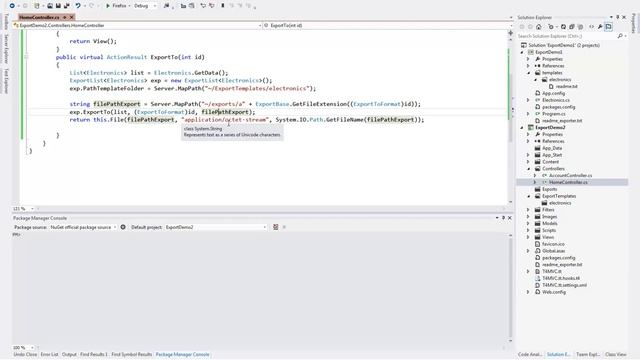
Task: Click the Save file icon in toolbar
Action: [58, 6]
